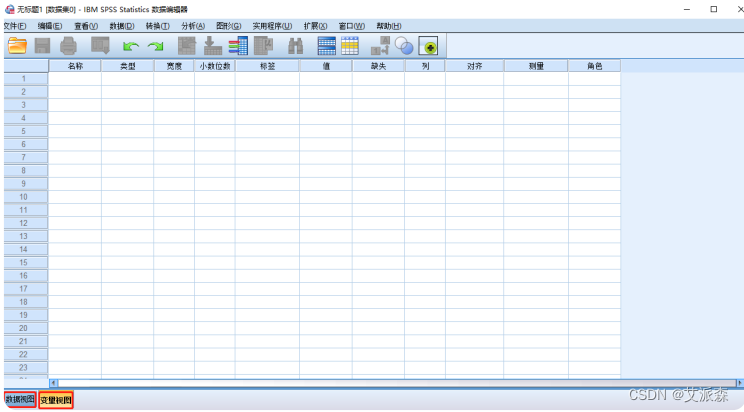The width and height of the screenshot is (744, 412).
Task: Open the 转换(T) menu
Action: [158, 26]
